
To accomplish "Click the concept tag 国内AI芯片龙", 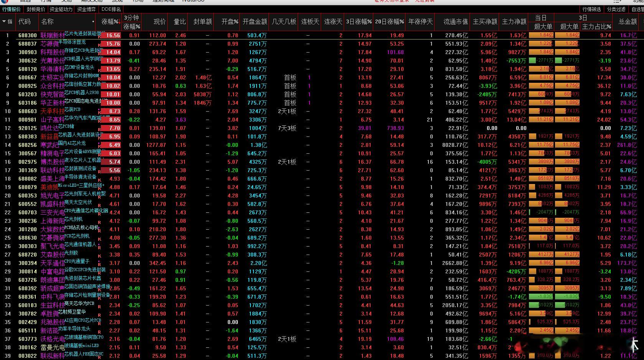I will (71, 143).
